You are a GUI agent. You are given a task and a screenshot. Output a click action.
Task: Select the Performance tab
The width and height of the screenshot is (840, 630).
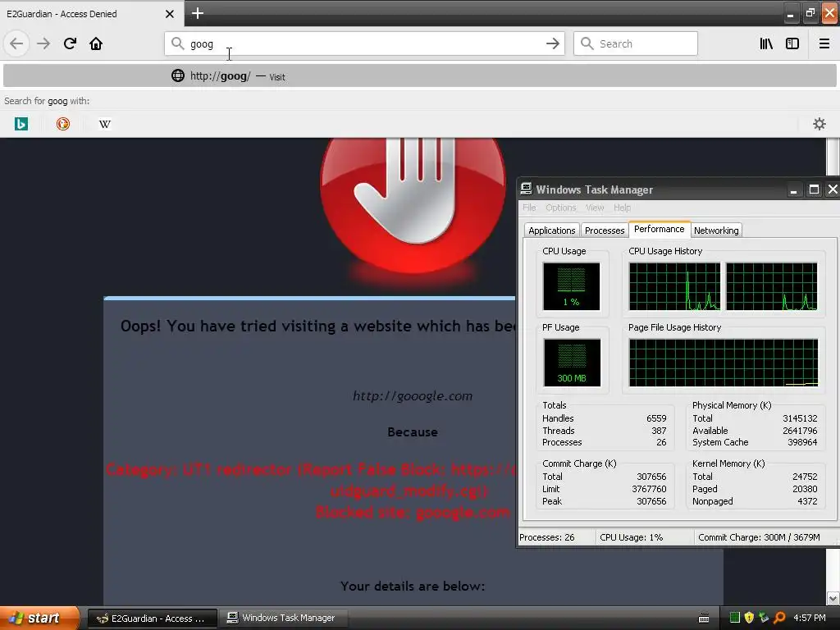coord(659,229)
